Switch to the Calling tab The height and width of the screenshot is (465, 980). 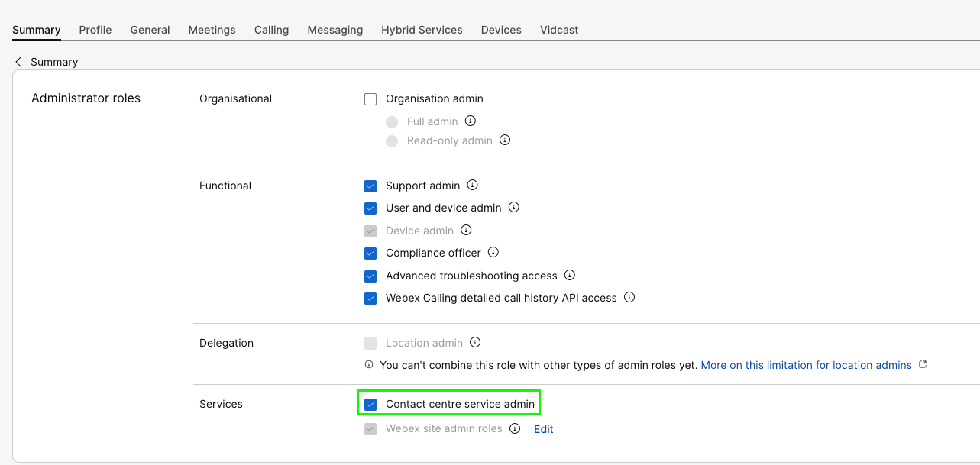pyautogui.click(x=271, y=30)
